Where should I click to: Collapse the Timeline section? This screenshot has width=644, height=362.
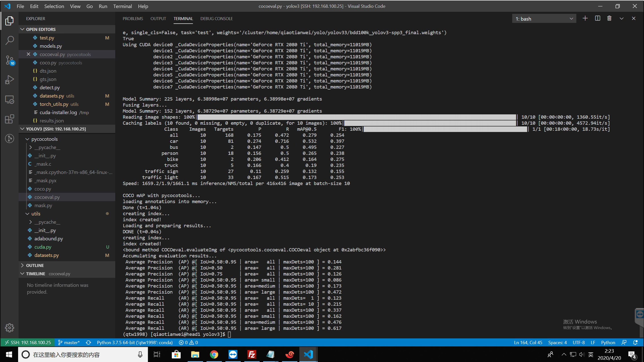tap(23, 274)
